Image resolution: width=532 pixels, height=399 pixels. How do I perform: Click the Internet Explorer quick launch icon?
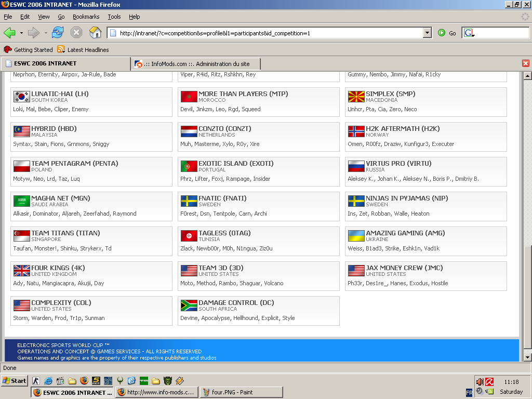coord(48,381)
